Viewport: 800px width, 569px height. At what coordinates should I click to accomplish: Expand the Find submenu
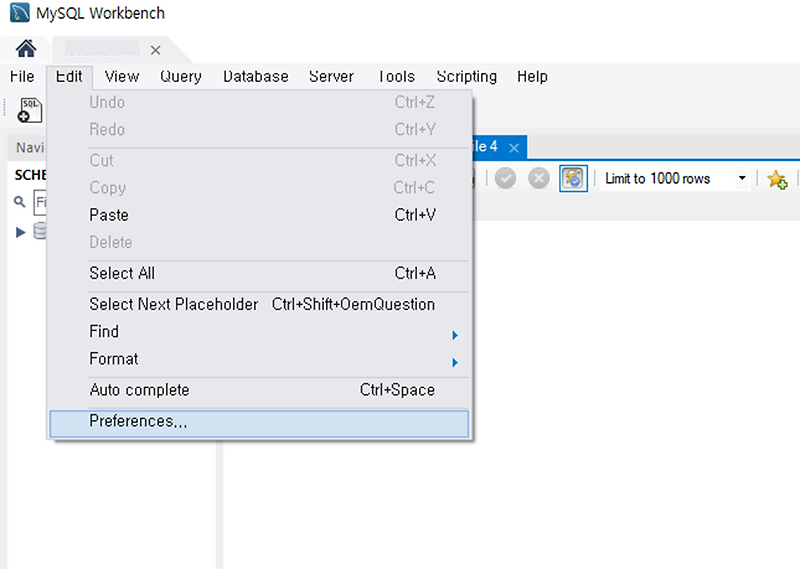(x=259, y=332)
